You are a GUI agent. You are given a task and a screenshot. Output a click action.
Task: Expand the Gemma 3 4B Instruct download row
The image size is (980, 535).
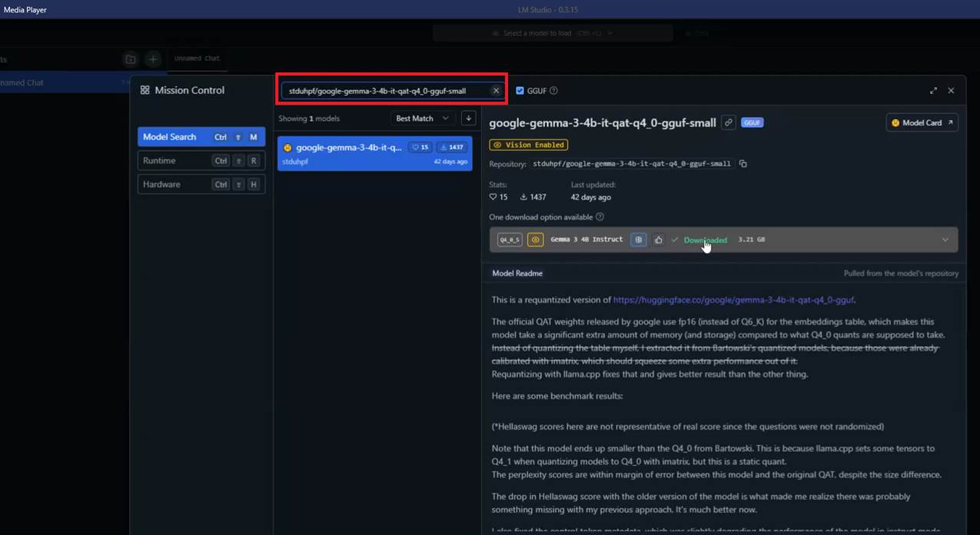coord(945,240)
